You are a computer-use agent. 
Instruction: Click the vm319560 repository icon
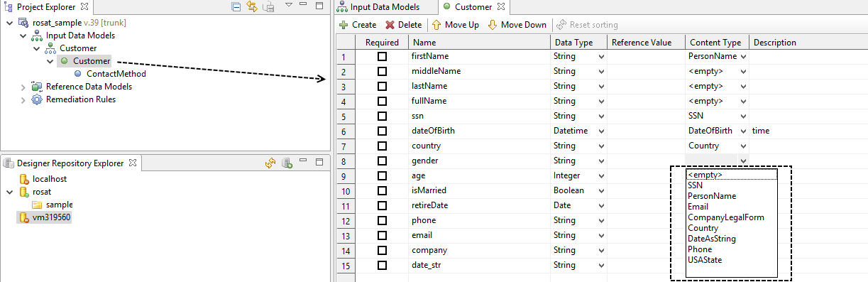[x=23, y=217]
